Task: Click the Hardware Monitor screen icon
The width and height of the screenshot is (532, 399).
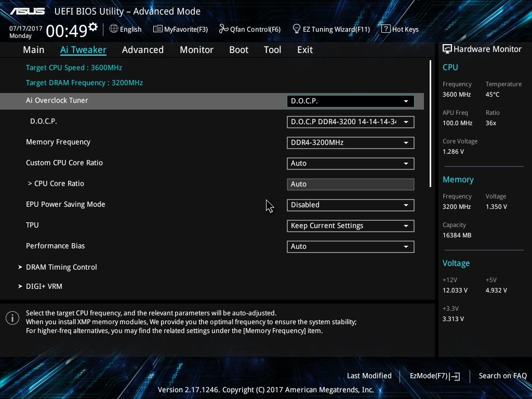Action: [447, 49]
